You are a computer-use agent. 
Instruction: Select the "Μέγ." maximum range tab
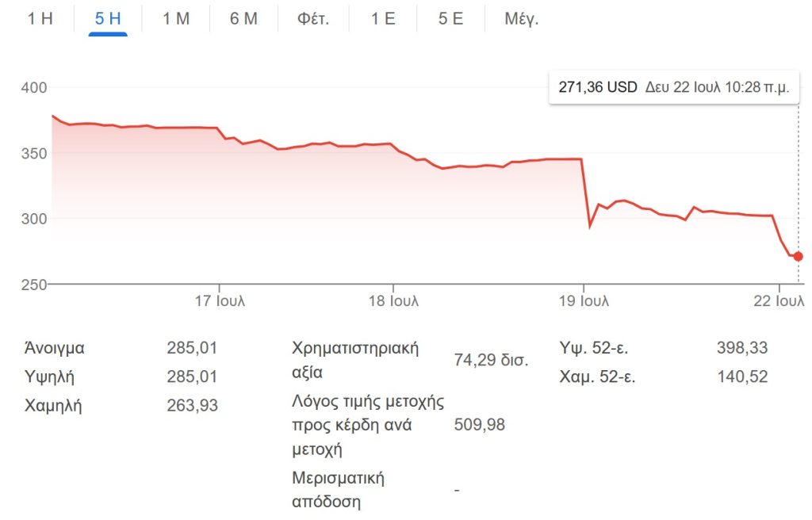522,18
